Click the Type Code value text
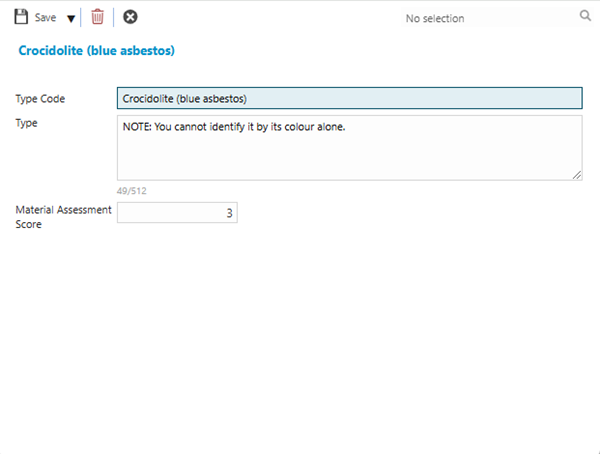 pos(184,98)
